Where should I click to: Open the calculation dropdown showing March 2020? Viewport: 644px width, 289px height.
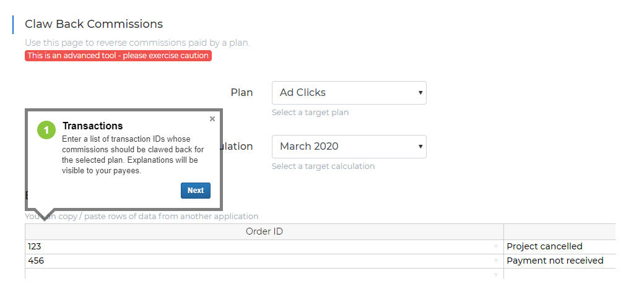click(349, 147)
